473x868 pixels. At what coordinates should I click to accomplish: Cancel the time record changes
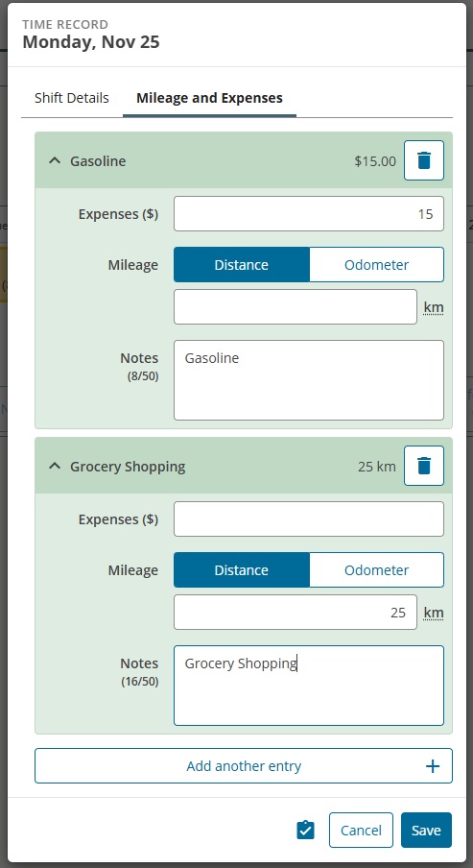[x=361, y=830]
